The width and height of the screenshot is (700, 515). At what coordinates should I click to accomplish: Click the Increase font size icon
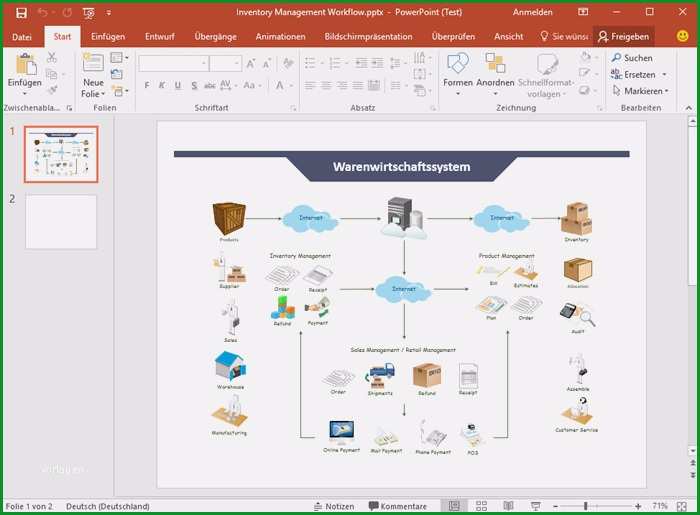251,64
